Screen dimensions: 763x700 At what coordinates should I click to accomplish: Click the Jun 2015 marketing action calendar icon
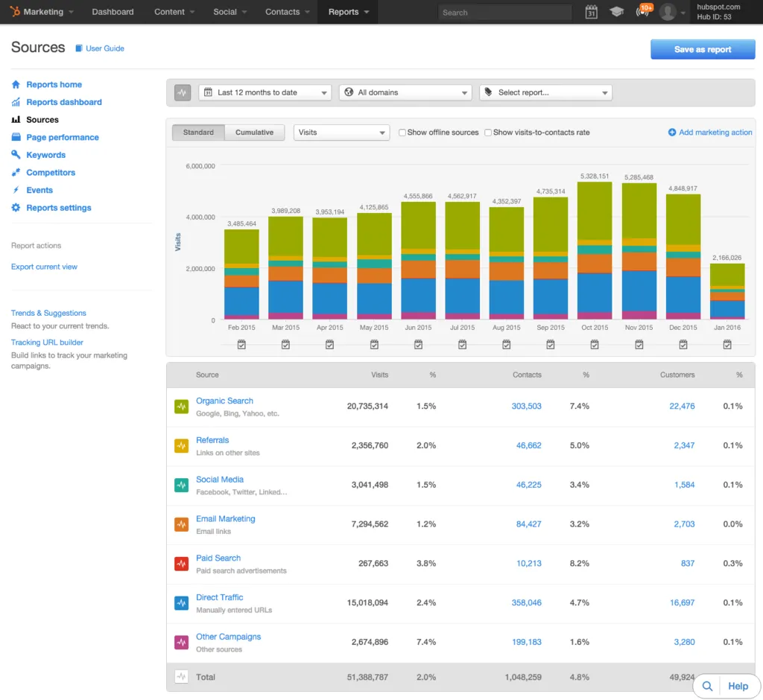(x=418, y=344)
